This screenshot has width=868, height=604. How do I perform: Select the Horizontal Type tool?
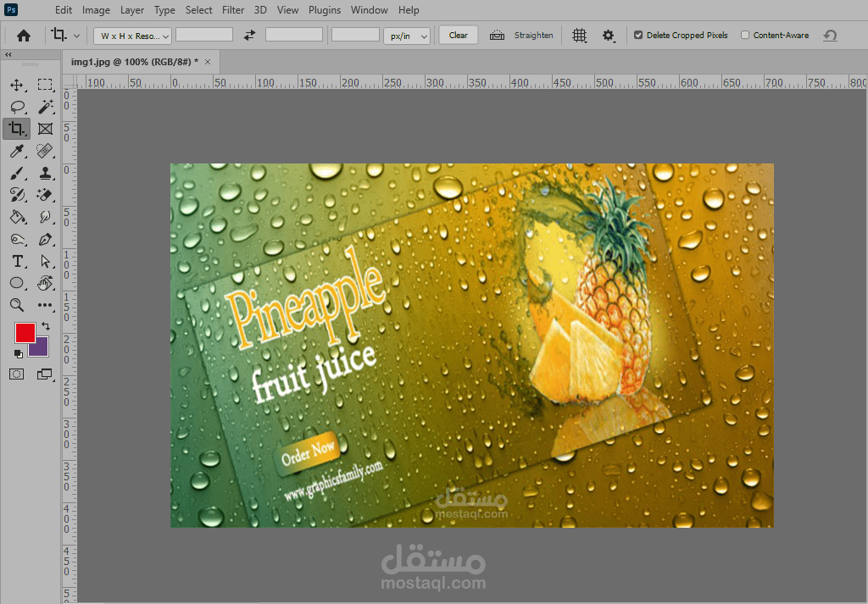click(17, 261)
